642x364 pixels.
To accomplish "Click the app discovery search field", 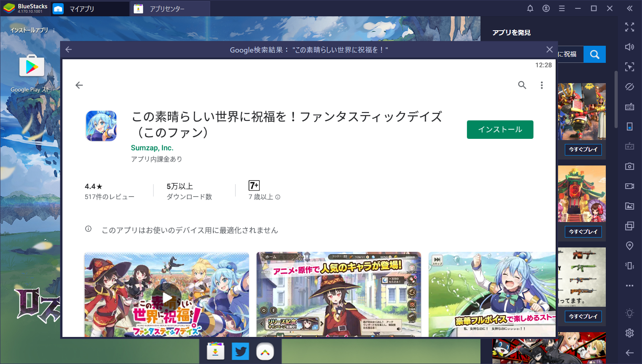I will pyautogui.click(x=570, y=55).
